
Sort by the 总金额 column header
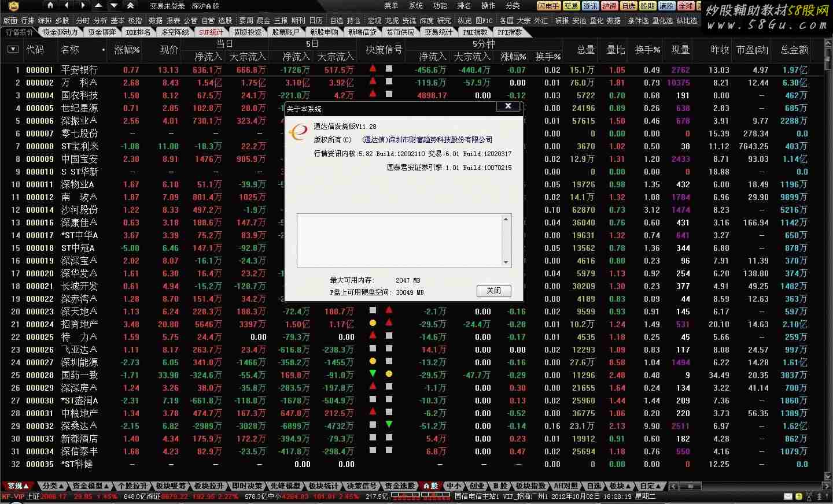point(794,50)
